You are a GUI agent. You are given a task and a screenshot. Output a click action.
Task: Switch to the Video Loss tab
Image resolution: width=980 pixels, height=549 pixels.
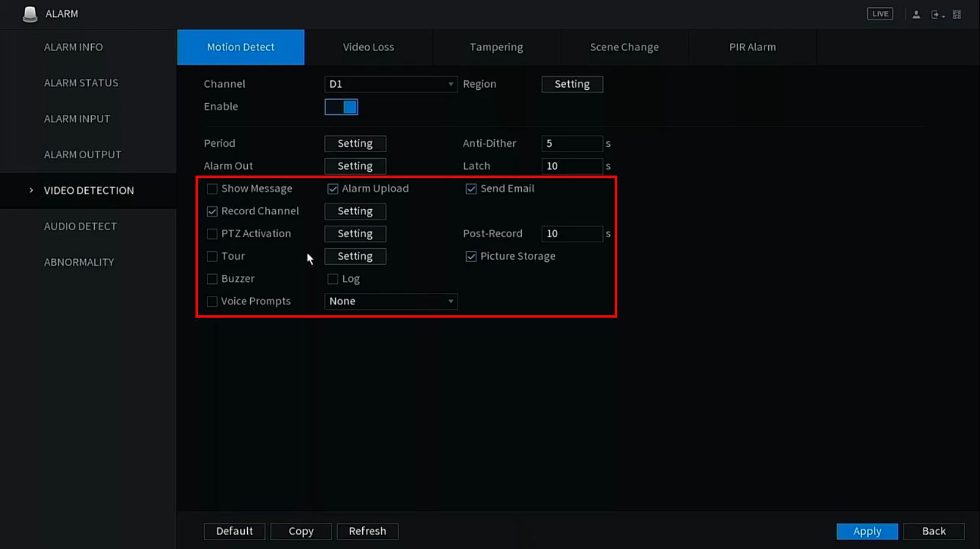coord(368,47)
